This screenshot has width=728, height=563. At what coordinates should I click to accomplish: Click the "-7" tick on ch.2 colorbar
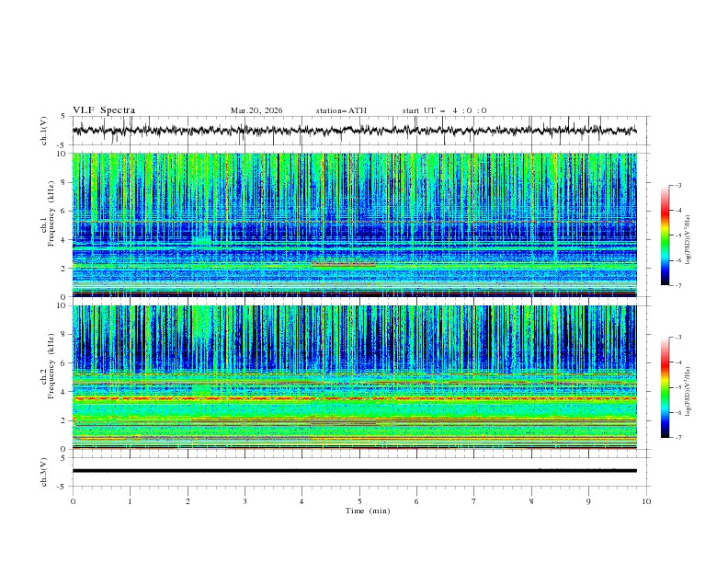[677, 438]
